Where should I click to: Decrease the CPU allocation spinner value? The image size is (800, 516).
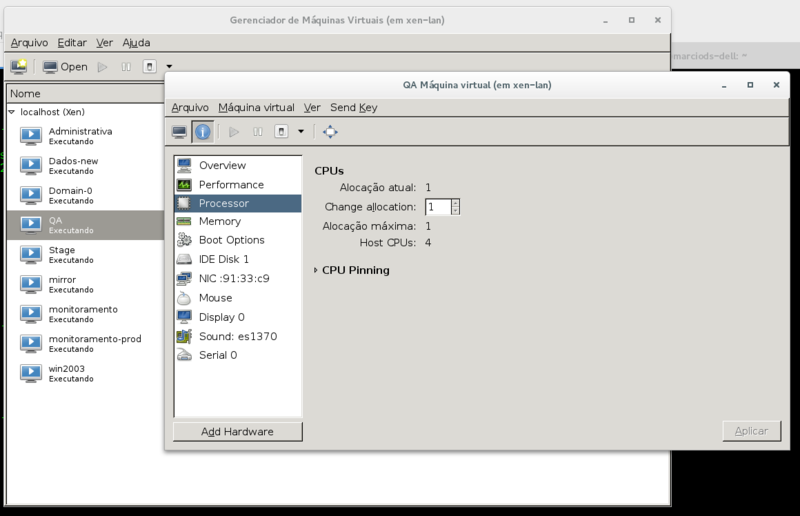click(x=455, y=210)
